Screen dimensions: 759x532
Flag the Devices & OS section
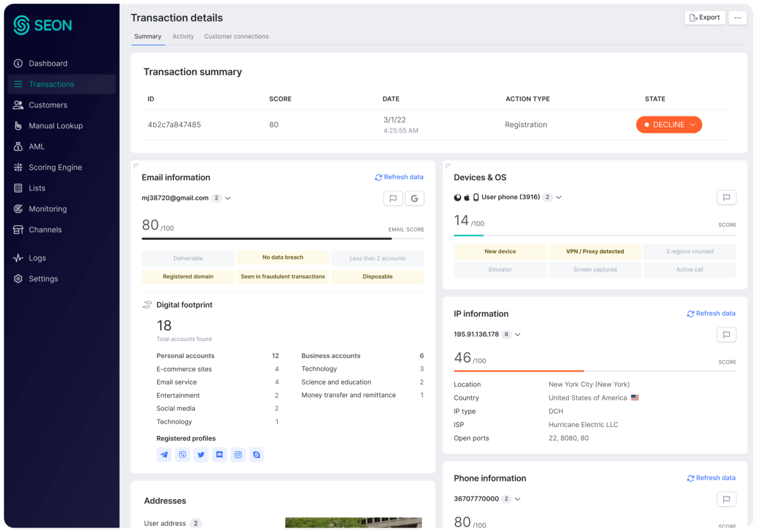tap(726, 197)
